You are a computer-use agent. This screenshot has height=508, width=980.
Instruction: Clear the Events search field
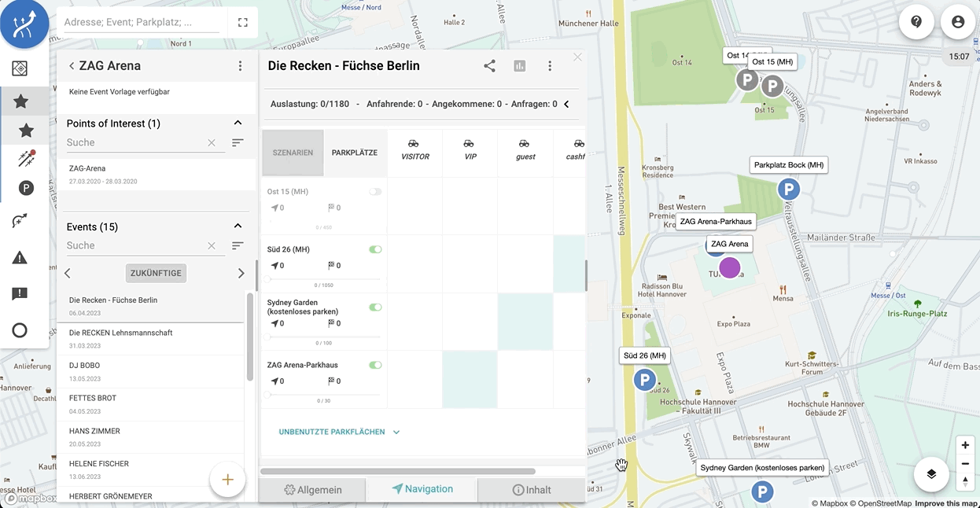(x=212, y=246)
